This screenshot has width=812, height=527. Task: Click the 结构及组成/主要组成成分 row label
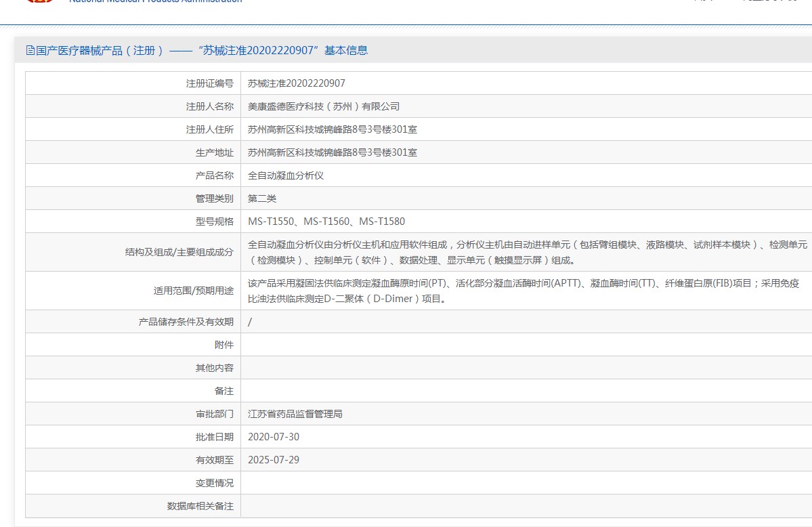pyautogui.click(x=179, y=252)
